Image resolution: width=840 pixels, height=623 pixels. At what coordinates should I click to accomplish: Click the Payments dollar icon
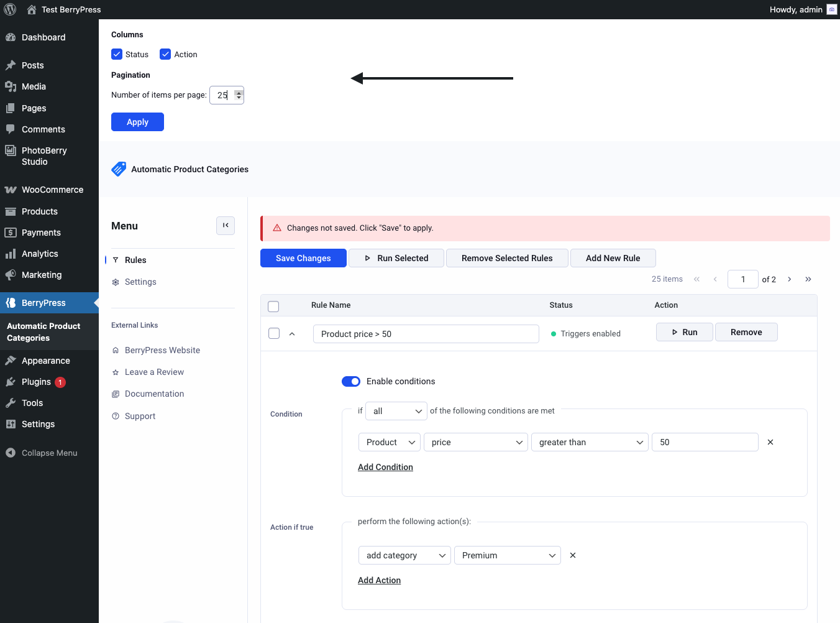(11, 233)
